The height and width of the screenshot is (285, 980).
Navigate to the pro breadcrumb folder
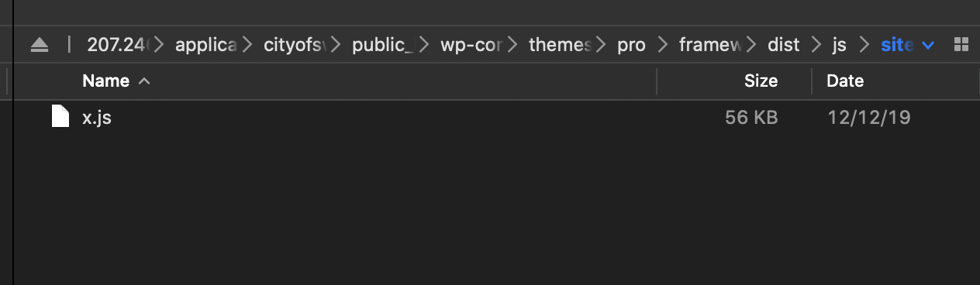(x=631, y=45)
